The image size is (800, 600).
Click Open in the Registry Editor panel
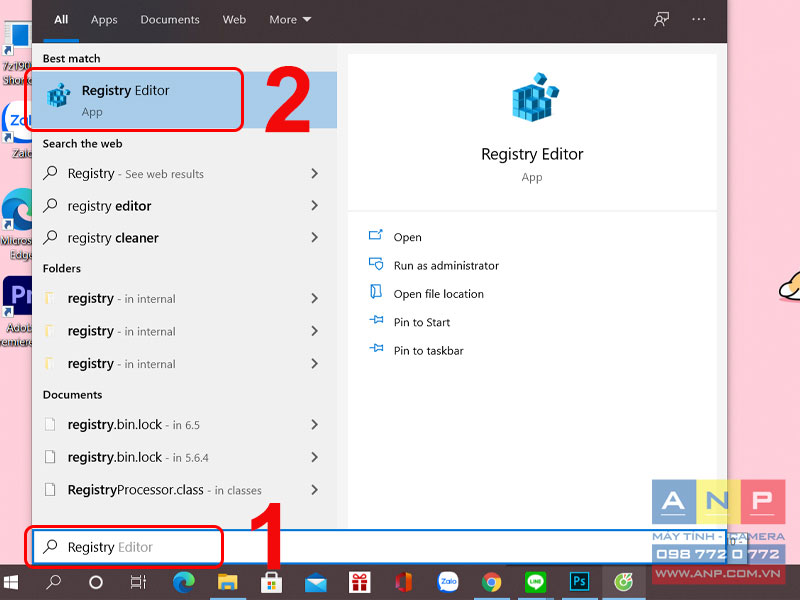click(407, 237)
